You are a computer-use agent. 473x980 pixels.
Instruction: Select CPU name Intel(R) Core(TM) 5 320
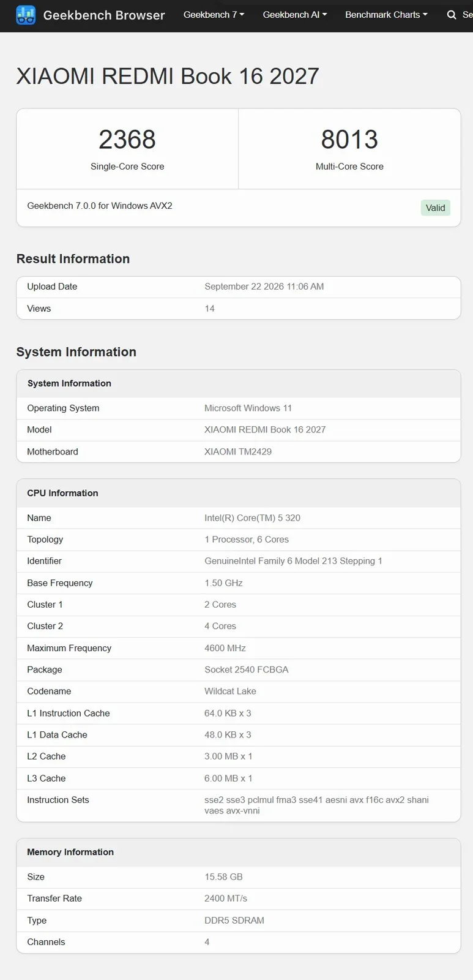253,518
